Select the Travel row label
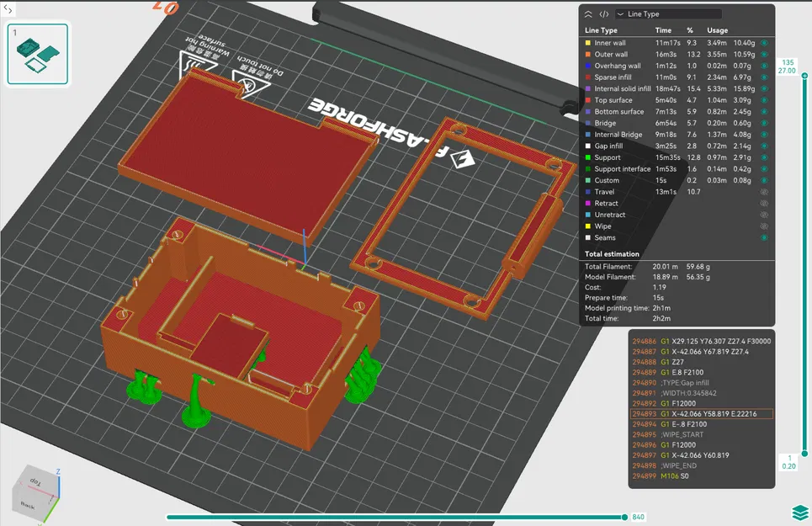This screenshot has width=812, height=526. click(x=604, y=192)
